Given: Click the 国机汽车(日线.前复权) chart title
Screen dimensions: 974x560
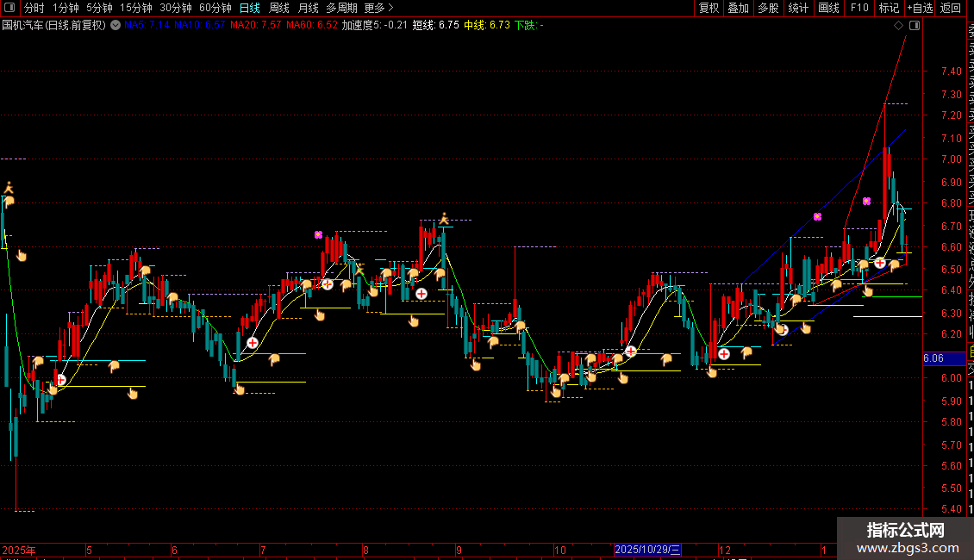Looking at the screenshot, I should (x=54, y=26).
